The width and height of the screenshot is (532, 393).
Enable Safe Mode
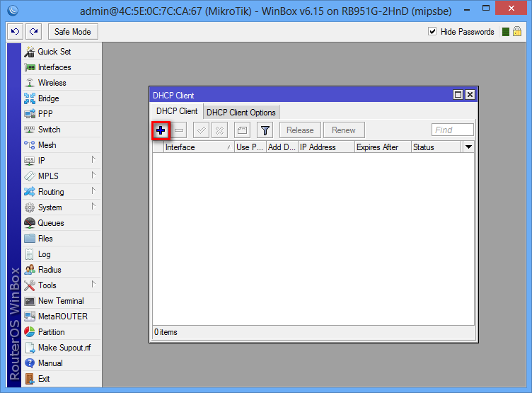(x=73, y=32)
